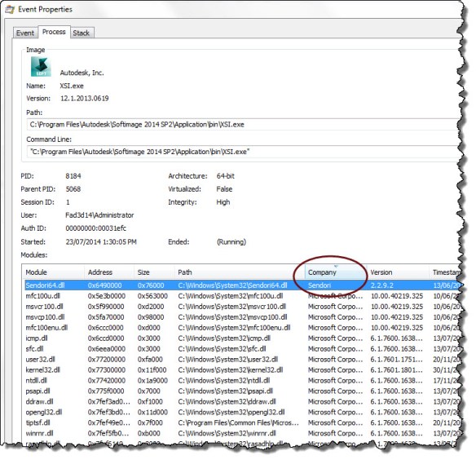The height and width of the screenshot is (460, 476).
Task: Sort modules by Size column header
Action: pyautogui.click(x=154, y=272)
